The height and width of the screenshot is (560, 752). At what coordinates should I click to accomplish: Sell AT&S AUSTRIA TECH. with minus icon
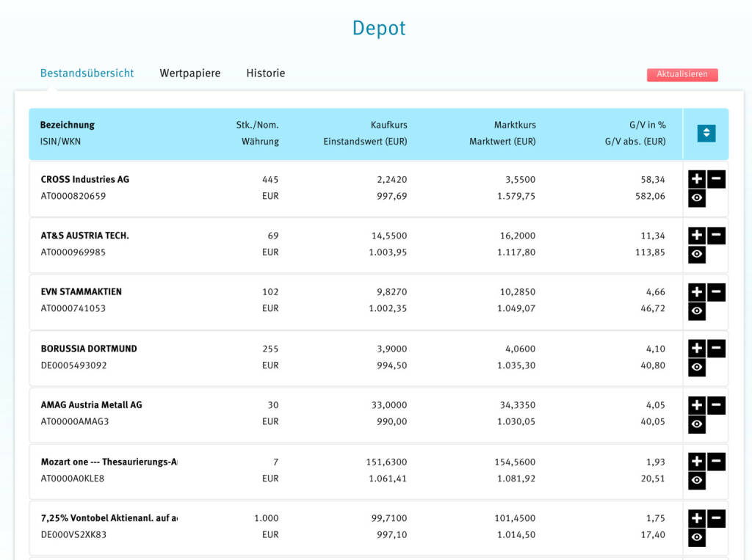click(x=716, y=236)
